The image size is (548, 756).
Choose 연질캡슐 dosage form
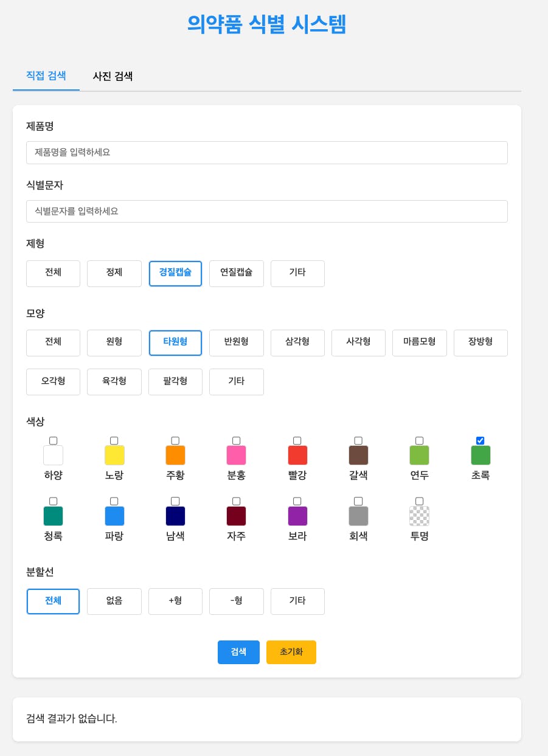[236, 274]
